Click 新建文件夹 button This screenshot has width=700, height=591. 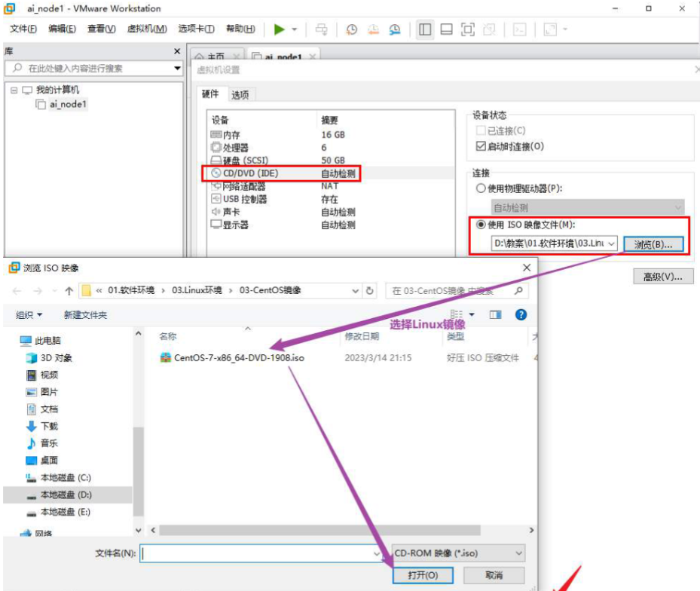coord(85,315)
